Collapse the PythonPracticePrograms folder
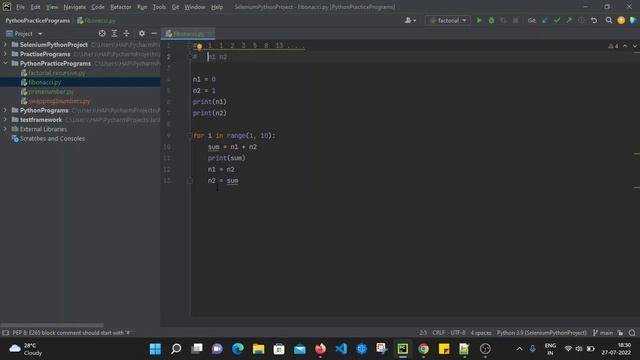This screenshot has height=360, width=640. point(5,63)
